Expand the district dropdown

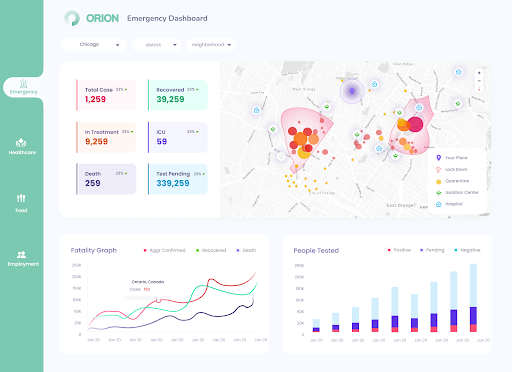click(x=156, y=45)
